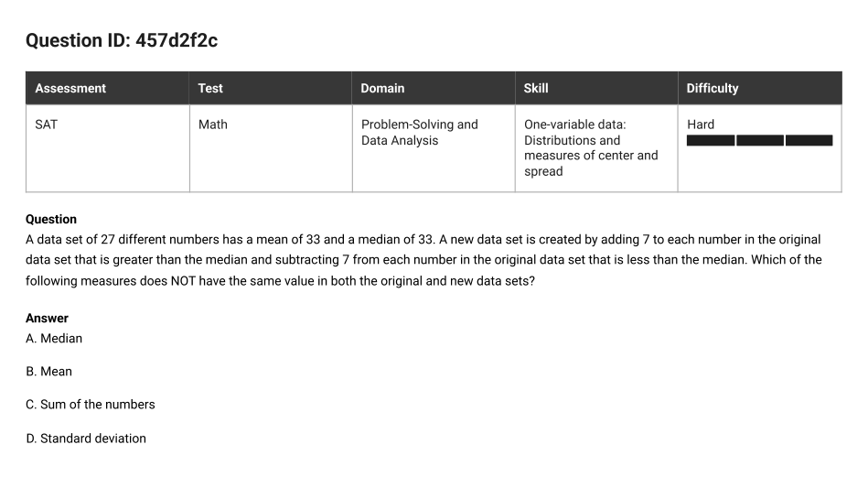Click Problem-Solving and Data Analysis cell
Viewport: 868px width, 477px height.
pos(434,148)
